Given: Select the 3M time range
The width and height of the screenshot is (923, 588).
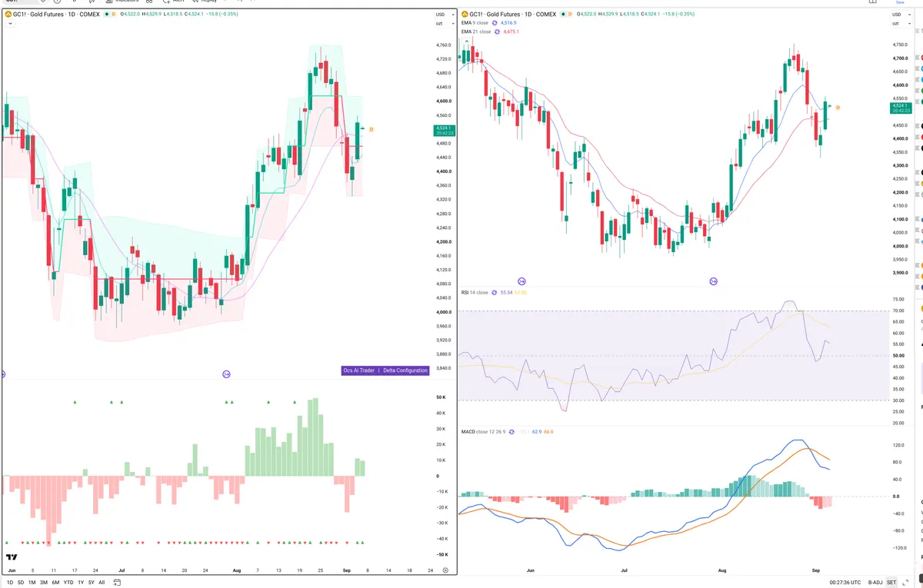Looking at the screenshot, I should [44, 583].
